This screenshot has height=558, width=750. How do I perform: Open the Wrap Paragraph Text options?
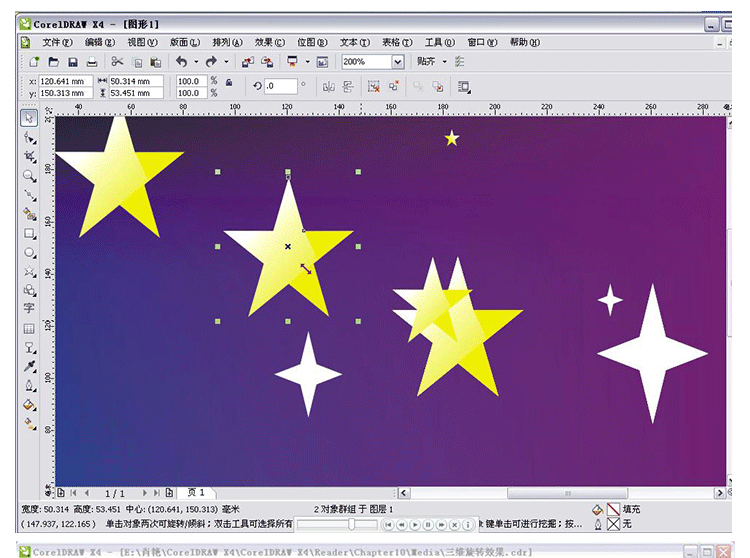tap(464, 87)
